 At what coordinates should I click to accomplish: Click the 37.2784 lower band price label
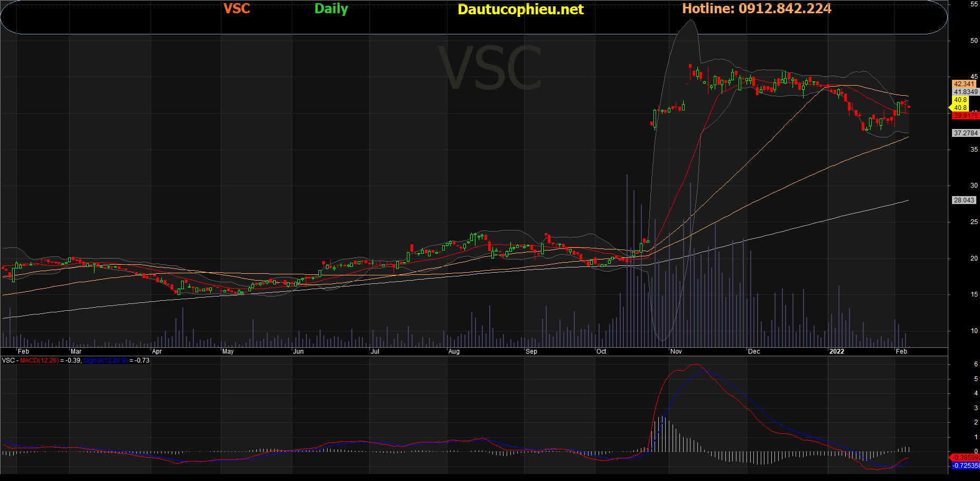click(x=966, y=133)
